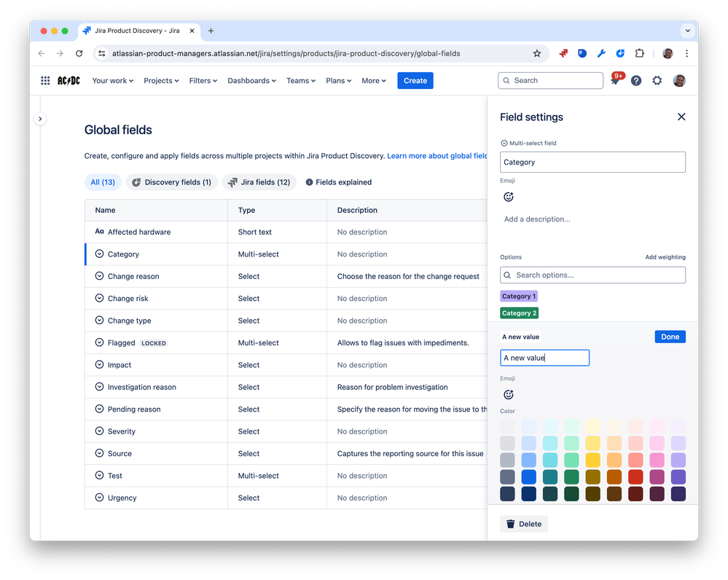The image size is (728, 580).
Task: Click the select icon beside Urgency
Action: coord(99,498)
